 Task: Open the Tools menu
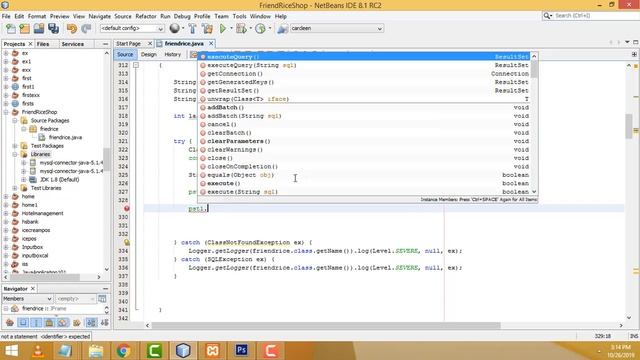(239, 16)
